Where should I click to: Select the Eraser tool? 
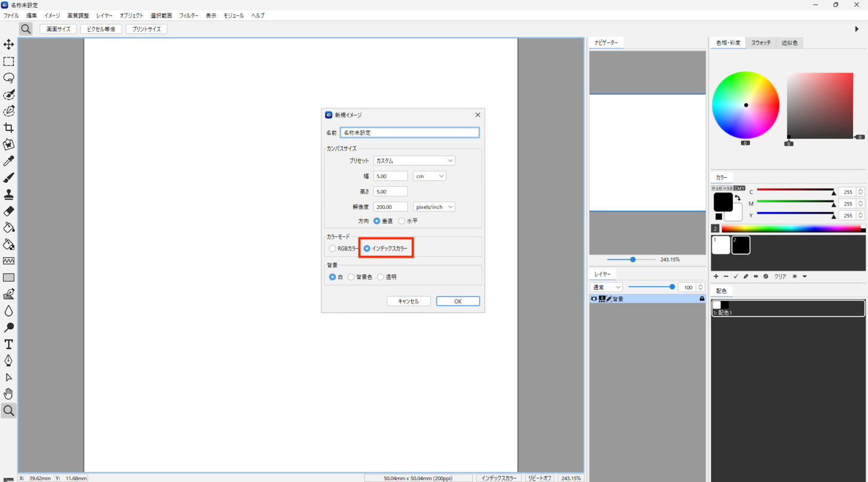(8, 211)
